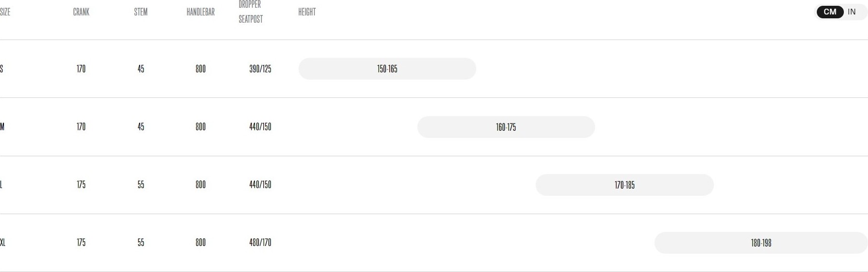The image size is (868, 272).
Task: Select CM units option
Action: tap(830, 12)
